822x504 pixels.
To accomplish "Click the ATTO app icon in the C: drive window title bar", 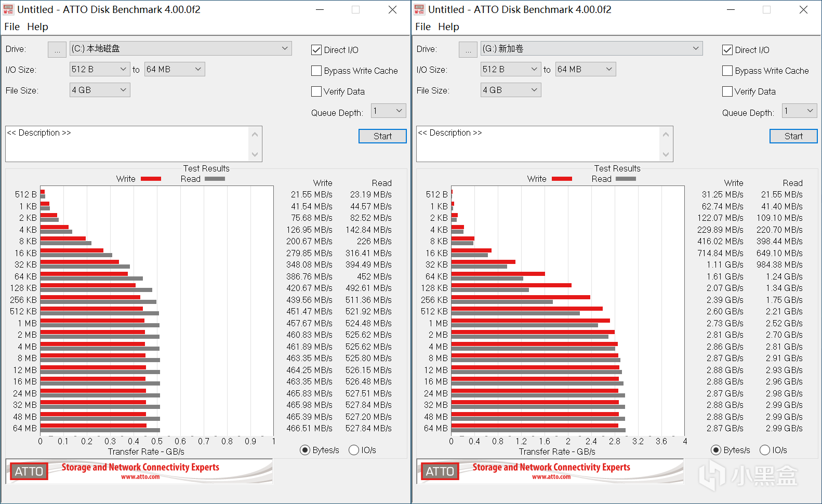I will click(8, 9).
